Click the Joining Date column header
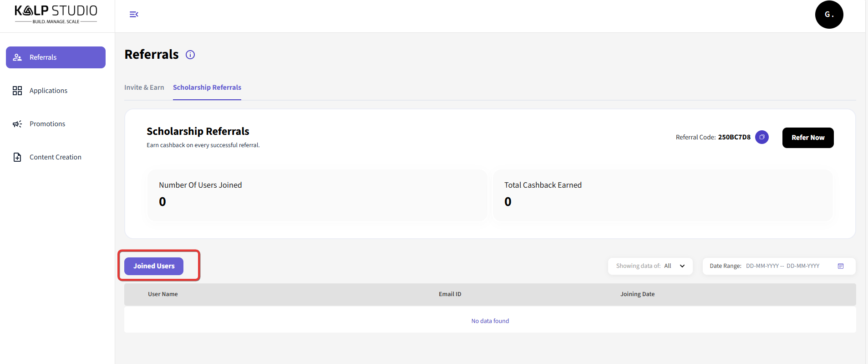Image resolution: width=868 pixels, height=364 pixels. pyautogui.click(x=637, y=294)
